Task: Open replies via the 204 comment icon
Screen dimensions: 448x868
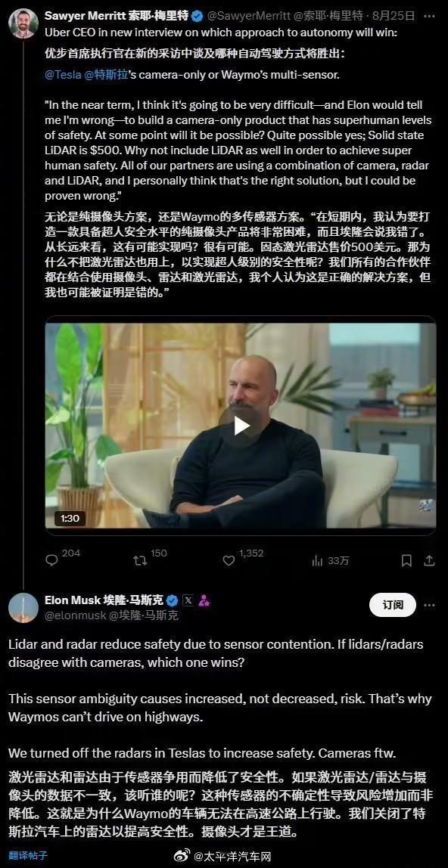Action: [x=51, y=561]
